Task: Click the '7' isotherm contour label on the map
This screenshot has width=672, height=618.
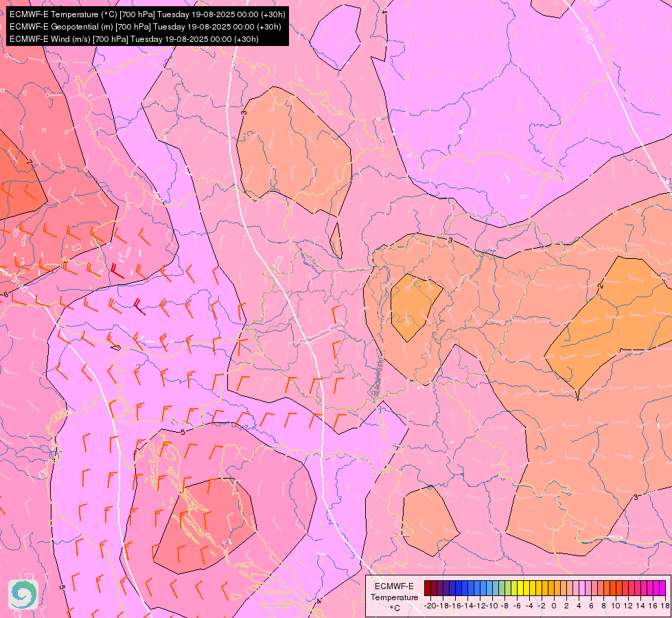Action: coord(29,162)
